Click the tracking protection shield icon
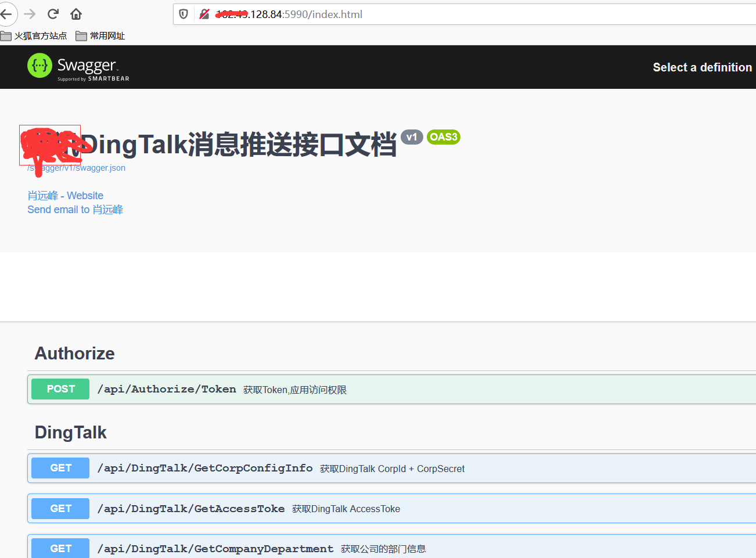 pyautogui.click(x=183, y=14)
